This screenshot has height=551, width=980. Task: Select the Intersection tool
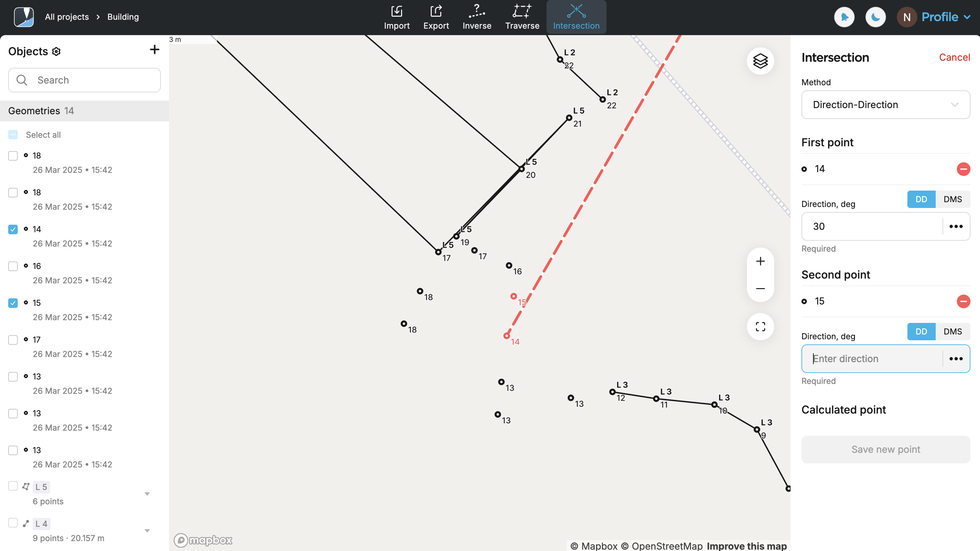(x=576, y=17)
